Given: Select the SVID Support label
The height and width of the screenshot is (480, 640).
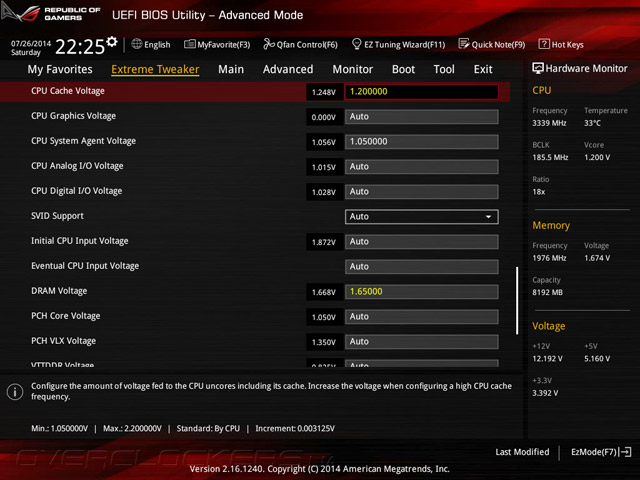Looking at the screenshot, I should (57, 216).
